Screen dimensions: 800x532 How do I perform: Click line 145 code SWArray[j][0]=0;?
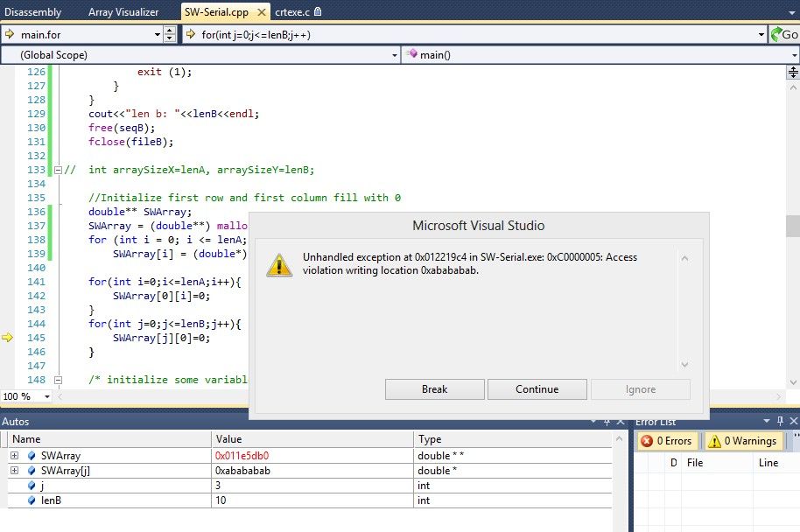point(161,338)
